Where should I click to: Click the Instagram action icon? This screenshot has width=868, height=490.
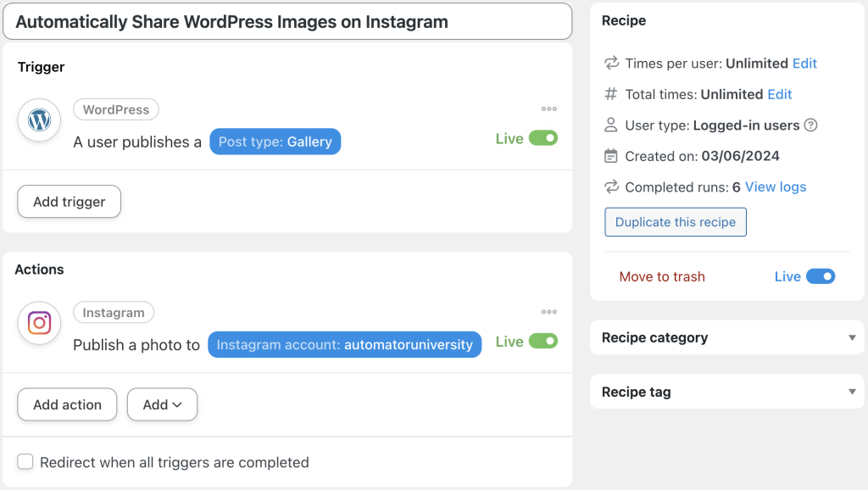click(x=39, y=323)
